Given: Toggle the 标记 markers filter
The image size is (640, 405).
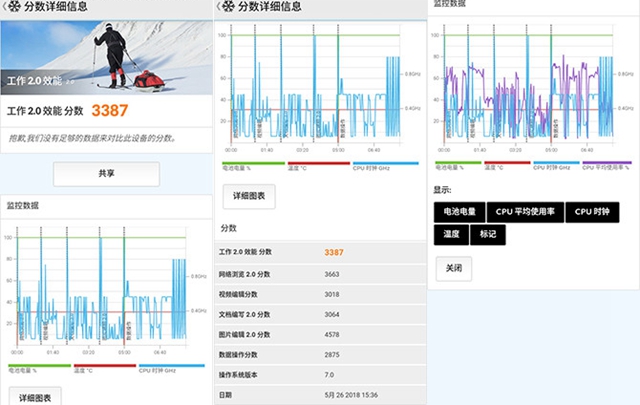Looking at the screenshot, I should (x=487, y=235).
